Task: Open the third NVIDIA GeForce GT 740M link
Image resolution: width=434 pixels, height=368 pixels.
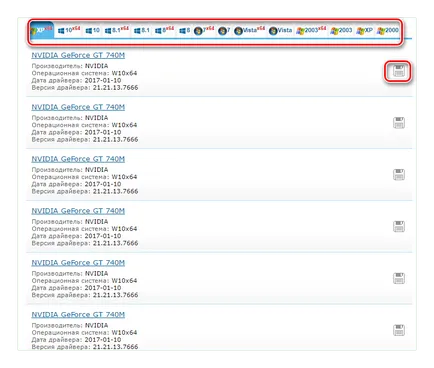Action: pyautogui.click(x=78, y=159)
